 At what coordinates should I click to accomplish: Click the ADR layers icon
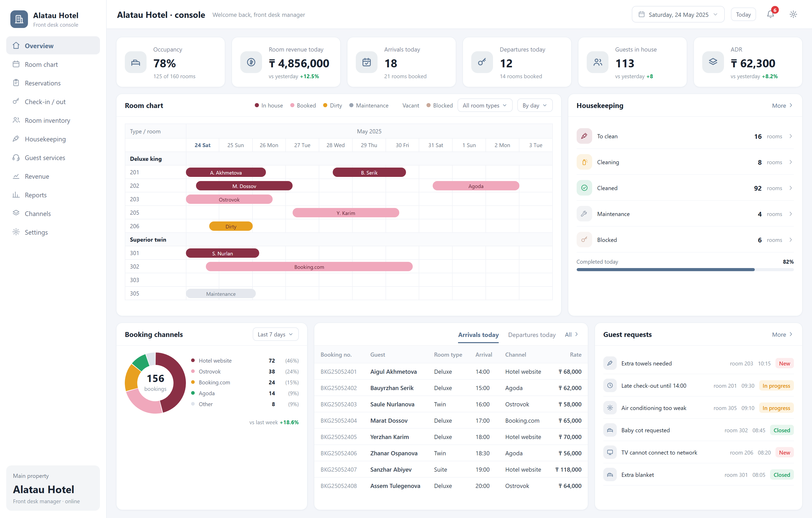(713, 62)
